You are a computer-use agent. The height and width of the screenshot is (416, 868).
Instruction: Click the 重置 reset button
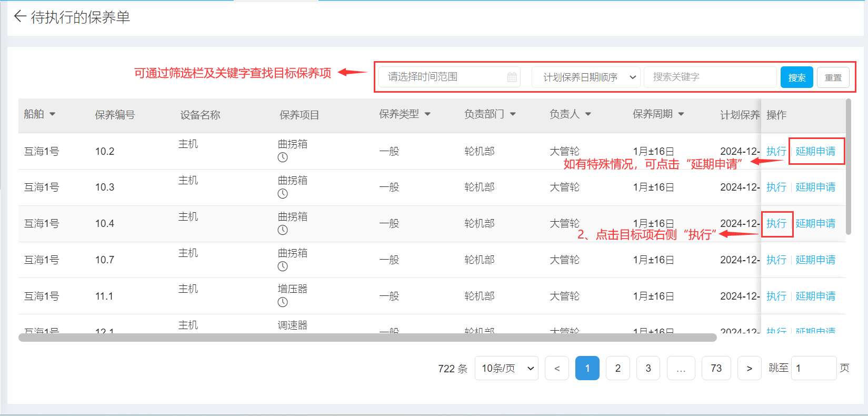click(x=833, y=77)
